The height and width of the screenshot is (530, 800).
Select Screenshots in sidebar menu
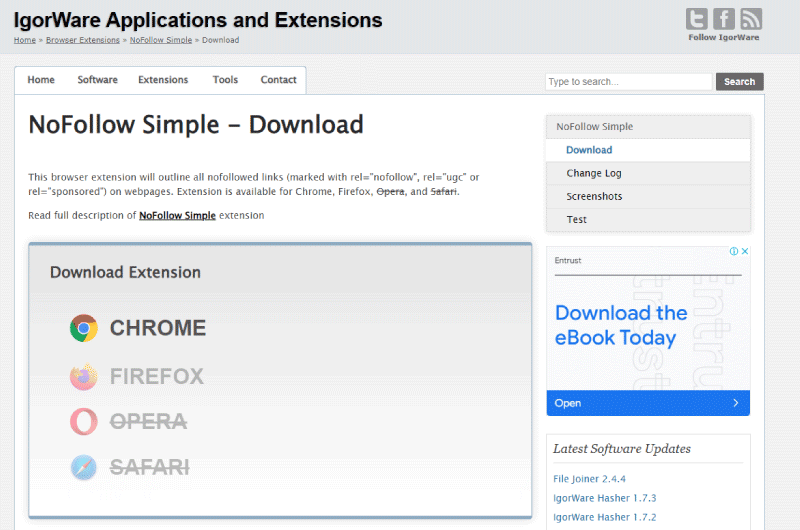pos(648,196)
